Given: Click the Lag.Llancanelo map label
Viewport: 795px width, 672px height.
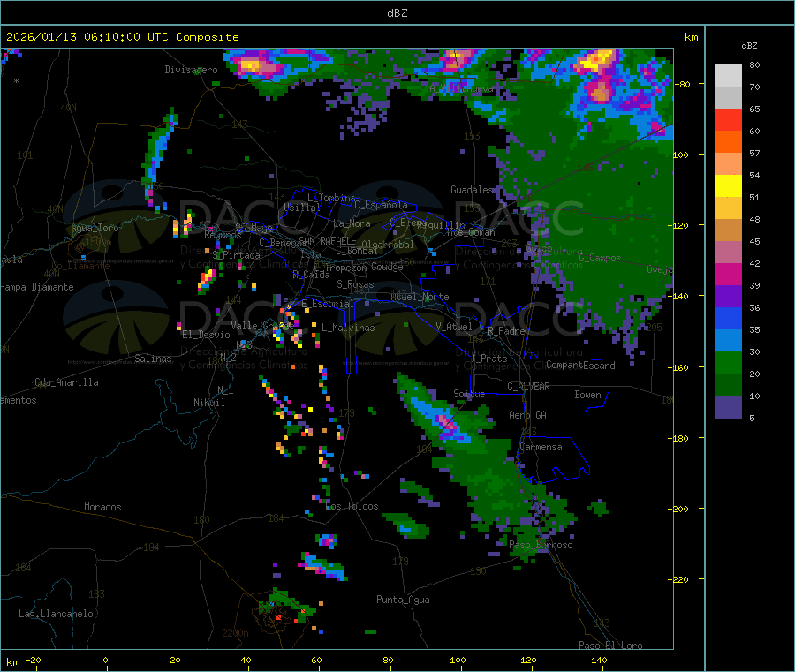Looking at the screenshot, I should coord(56,614).
